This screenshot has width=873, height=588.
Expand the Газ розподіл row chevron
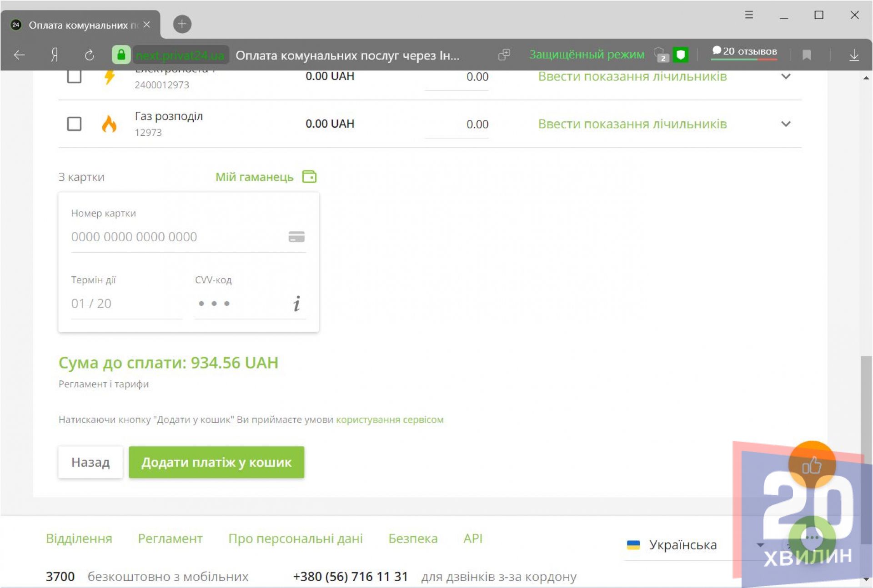point(786,124)
